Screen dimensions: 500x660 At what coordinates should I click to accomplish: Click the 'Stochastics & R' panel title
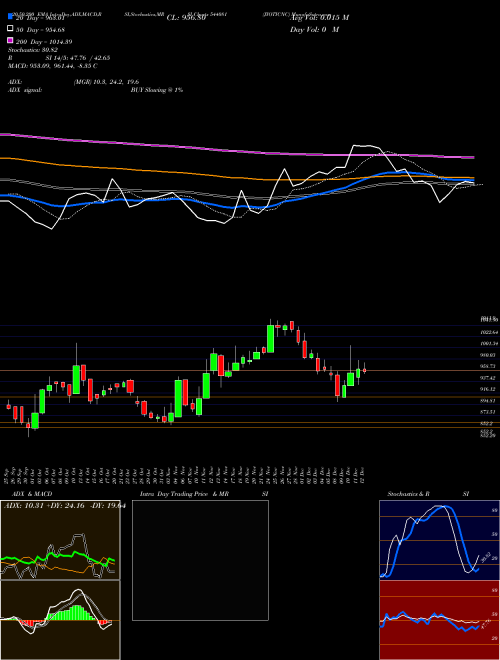(x=409, y=494)
